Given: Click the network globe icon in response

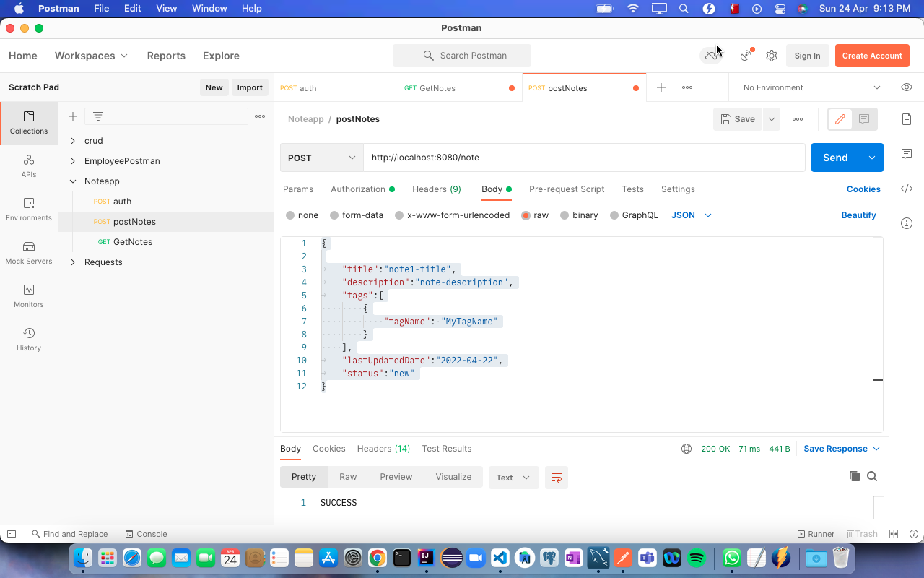Looking at the screenshot, I should (687, 449).
